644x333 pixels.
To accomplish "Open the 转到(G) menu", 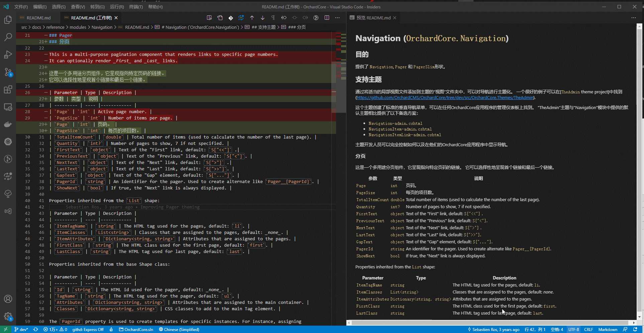I will pyautogui.click(x=97, y=7).
